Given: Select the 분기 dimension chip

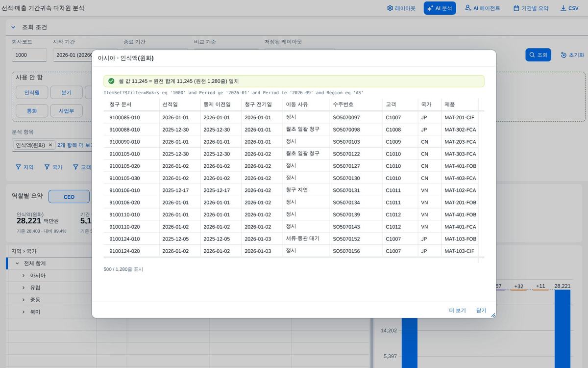Looking at the screenshot, I should coord(66,92).
